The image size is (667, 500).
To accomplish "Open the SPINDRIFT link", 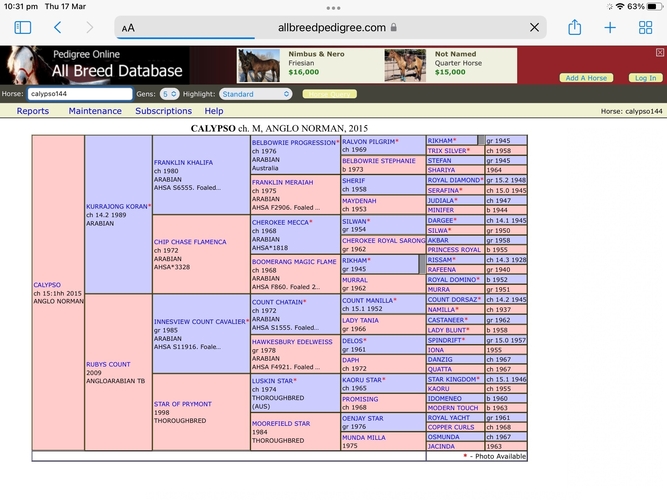I will coord(445,340).
